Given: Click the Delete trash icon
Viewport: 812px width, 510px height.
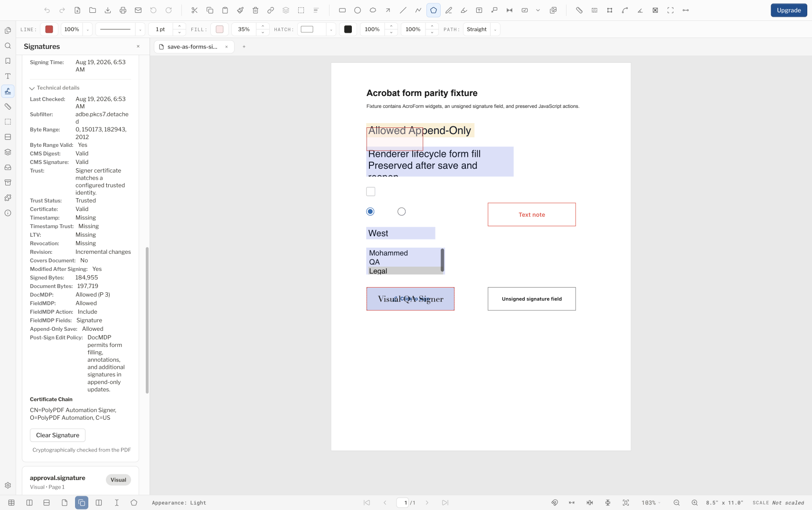Looking at the screenshot, I should pos(255,10).
